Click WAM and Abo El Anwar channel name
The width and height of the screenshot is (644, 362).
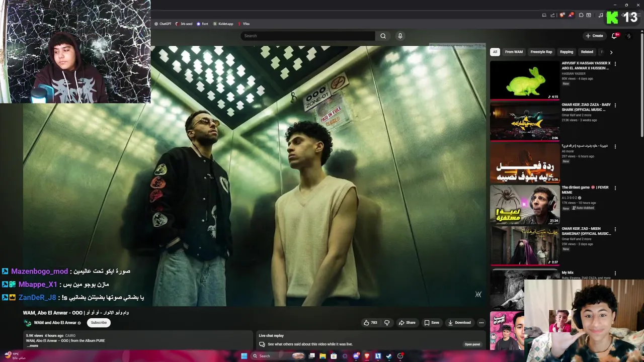click(55, 323)
